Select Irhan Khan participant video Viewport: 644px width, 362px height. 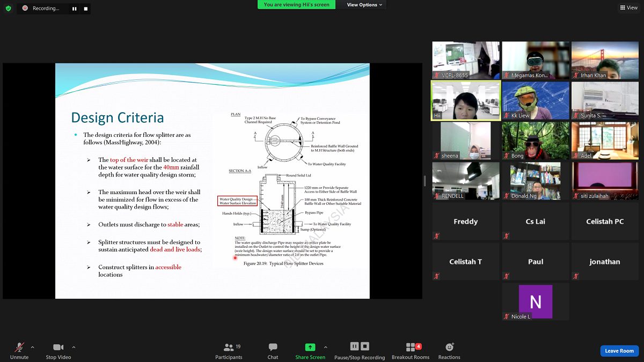click(605, 61)
